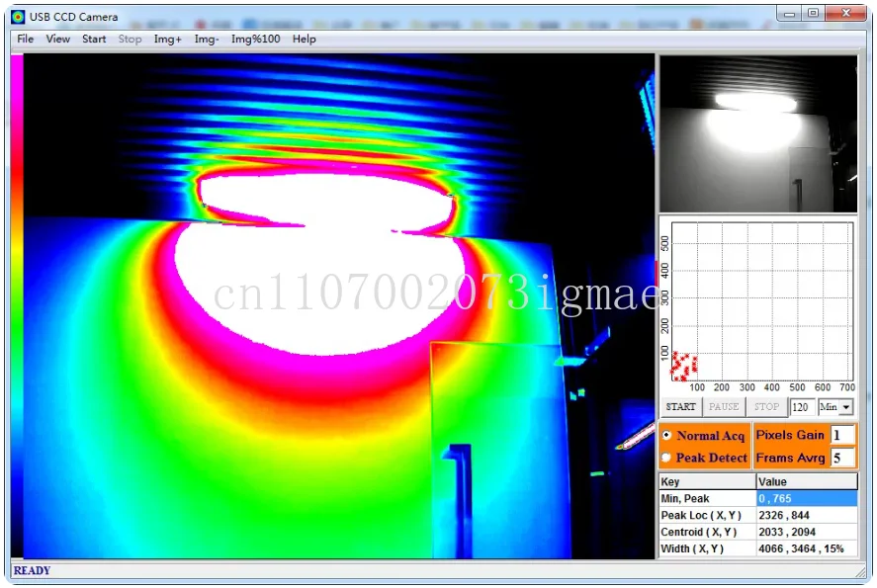The width and height of the screenshot is (877, 588).
Task: Reset zoom with Img%100
Action: (x=256, y=40)
